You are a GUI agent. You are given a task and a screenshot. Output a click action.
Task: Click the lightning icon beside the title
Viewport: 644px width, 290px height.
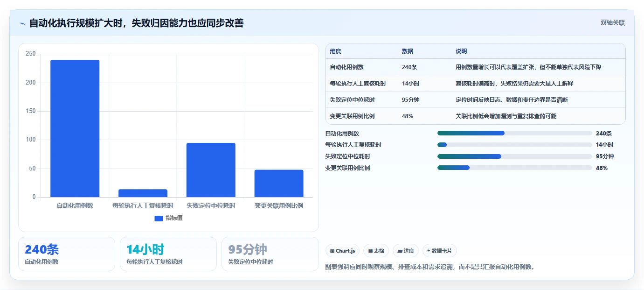[x=22, y=23]
